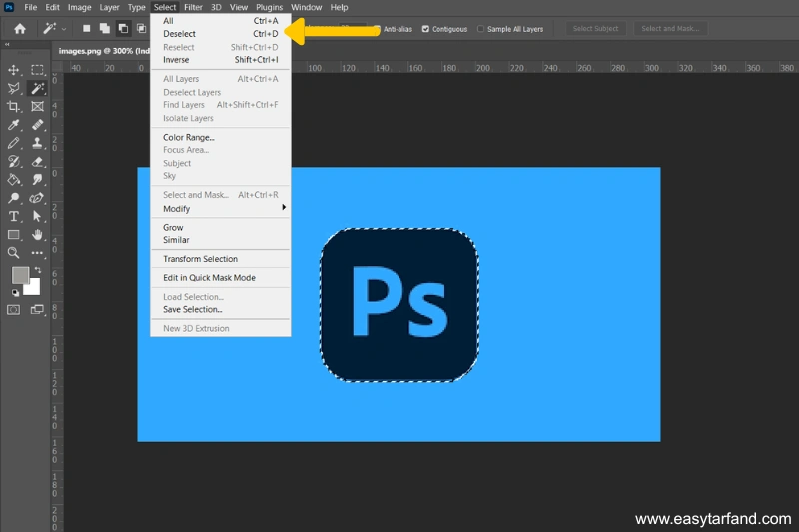The image size is (799, 532).
Task: Open the Magic Wand tool preset dropdown
Action: pyautogui.click(x=63, y=29)
